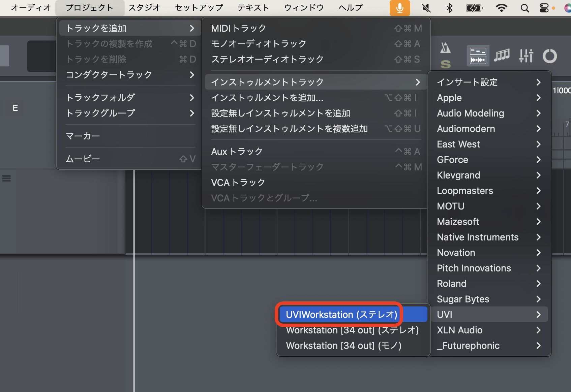This screenshot has width=571, height=392.
Task: Select Workstation [34 out] (ステレオ)
Action: (x=353, y=330)
